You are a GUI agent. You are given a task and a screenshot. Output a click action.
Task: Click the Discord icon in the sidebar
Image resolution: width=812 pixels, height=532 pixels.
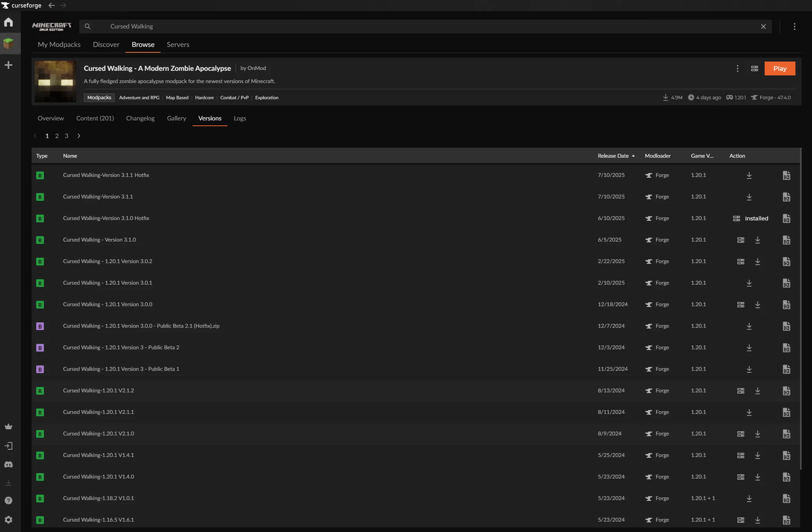point(8,465)
